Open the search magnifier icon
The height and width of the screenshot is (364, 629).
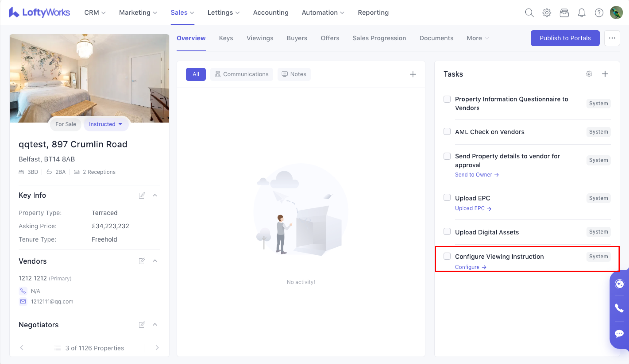pyautogui.click(x=529, y=12)
